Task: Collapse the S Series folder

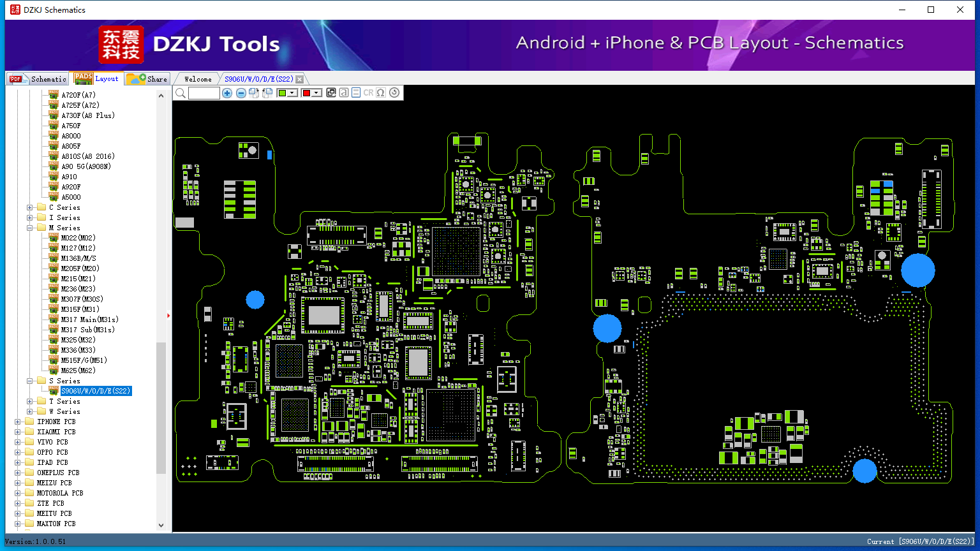Action: (30, 381)
